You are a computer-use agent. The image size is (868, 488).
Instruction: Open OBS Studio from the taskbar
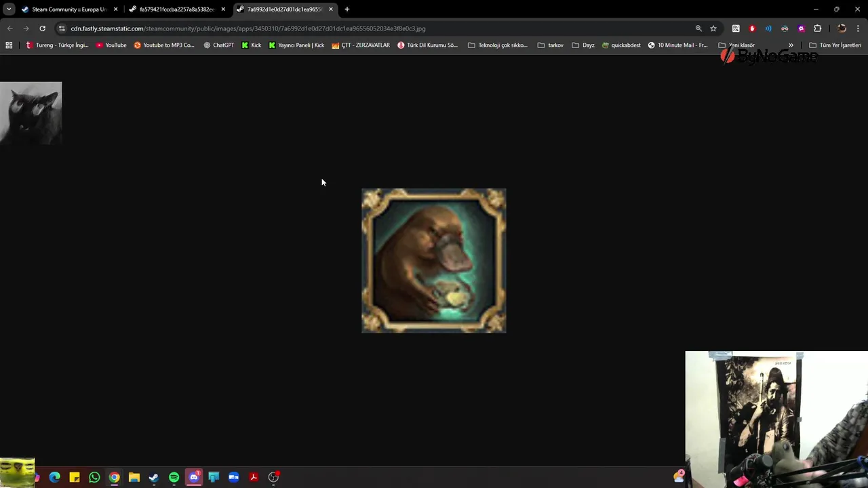pos(273,477)
